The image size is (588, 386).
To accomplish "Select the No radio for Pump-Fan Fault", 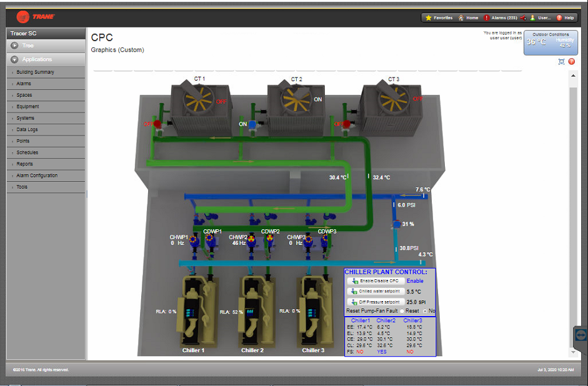I will [425, 311].
